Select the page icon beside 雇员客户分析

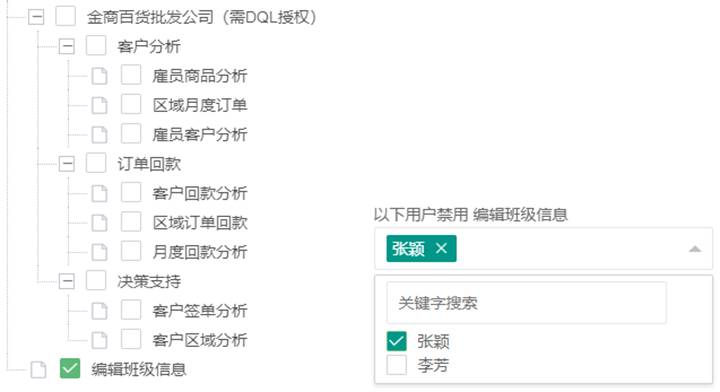click(x=99, y=135)
